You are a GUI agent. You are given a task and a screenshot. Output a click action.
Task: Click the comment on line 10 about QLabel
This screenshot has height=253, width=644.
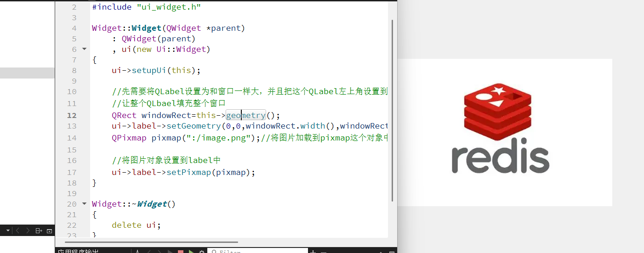(250, 91)
